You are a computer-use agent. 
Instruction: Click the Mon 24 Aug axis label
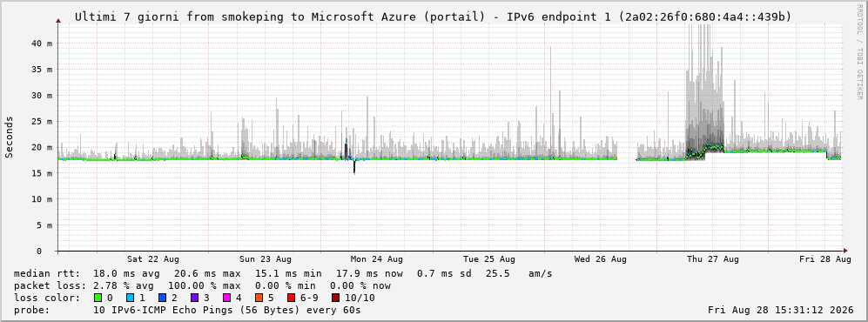pos(376,259)
